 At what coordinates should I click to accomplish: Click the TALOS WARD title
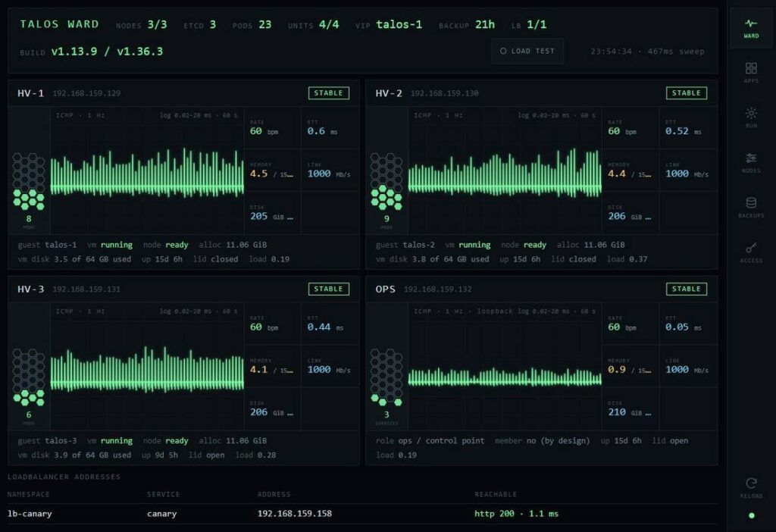tap(59, 24)
